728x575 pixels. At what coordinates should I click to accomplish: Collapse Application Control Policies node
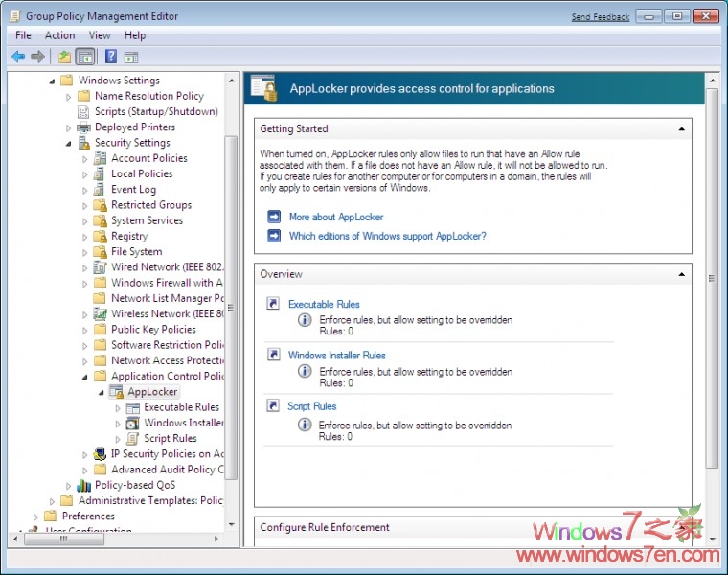(x=84, y=377)
